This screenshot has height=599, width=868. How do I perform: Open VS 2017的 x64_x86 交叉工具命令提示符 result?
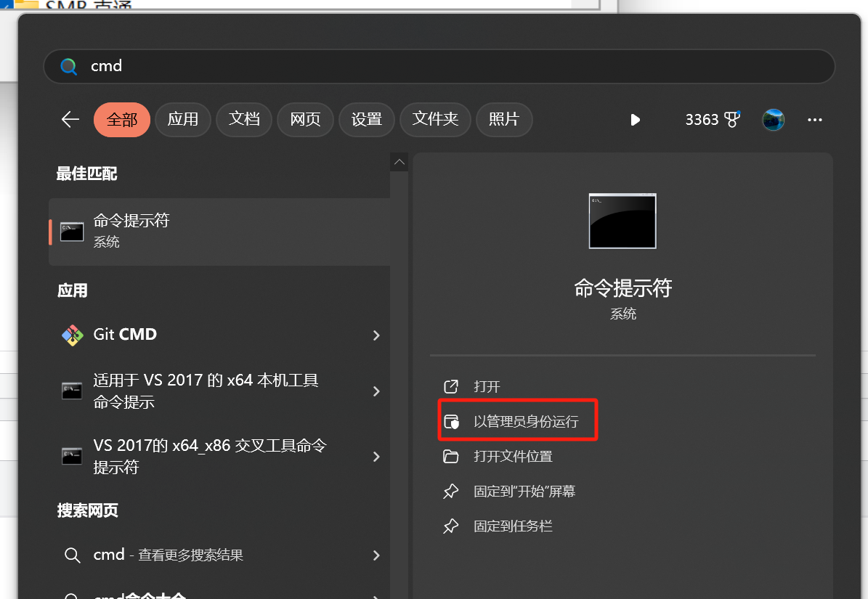coord(219,456)
